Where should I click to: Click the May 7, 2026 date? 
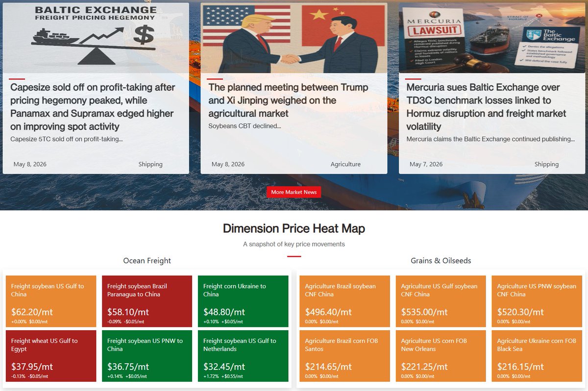(426, 164)
